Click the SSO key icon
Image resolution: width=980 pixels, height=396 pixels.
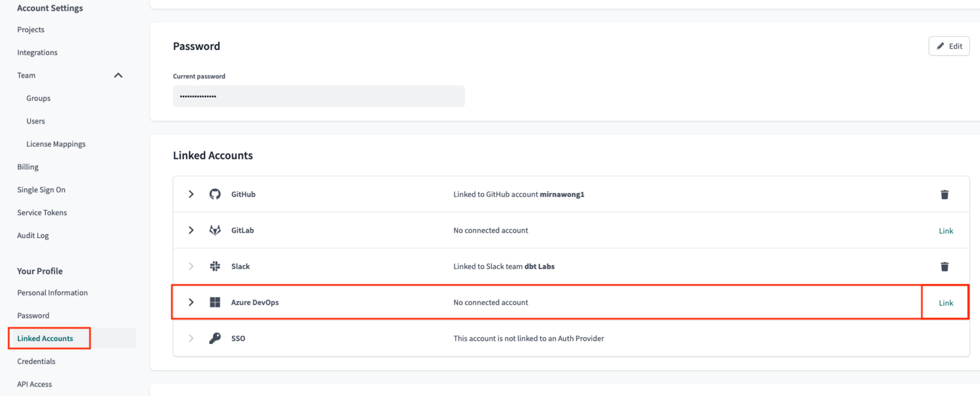click(215, 338)
